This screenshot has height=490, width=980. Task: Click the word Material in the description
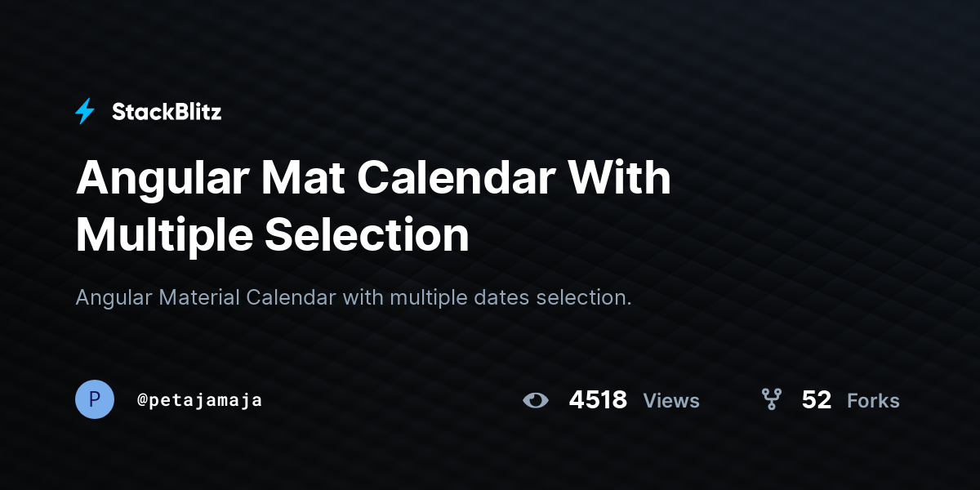click(199, 297)
